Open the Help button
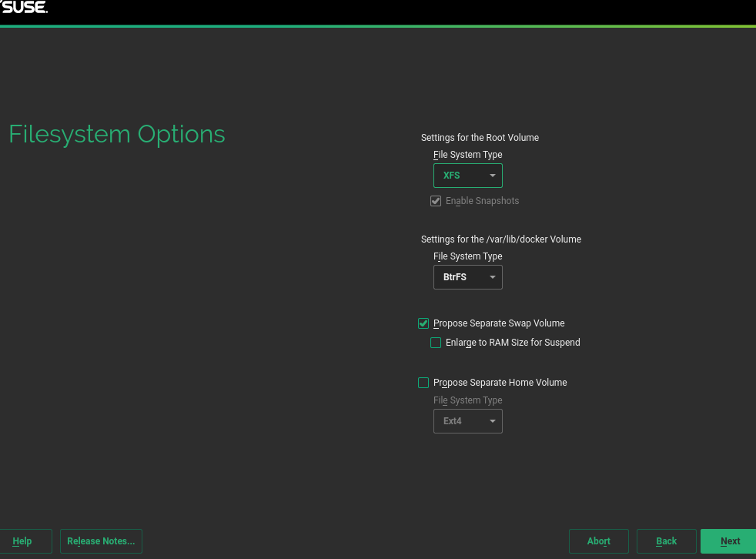The image size is (756, 559). pyautogui.click(x=23, y=541)
